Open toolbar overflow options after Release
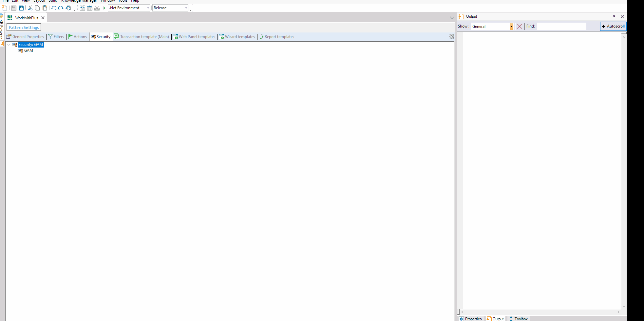 pos(191,10)
